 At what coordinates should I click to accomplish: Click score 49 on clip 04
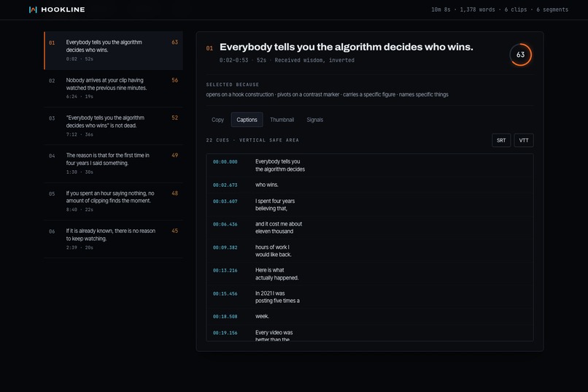(175, 155)
